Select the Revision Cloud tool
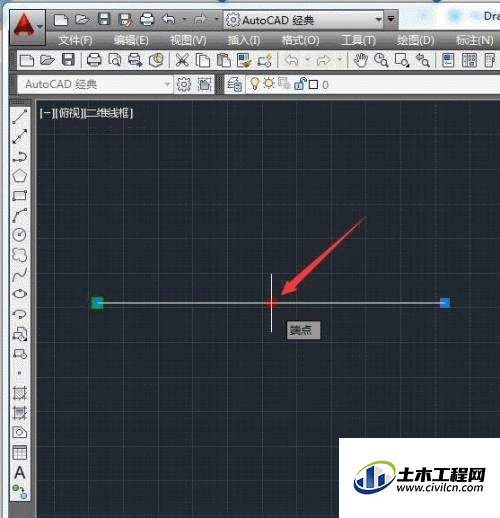This screenshot has width=500, height=518. coord(20,255)
